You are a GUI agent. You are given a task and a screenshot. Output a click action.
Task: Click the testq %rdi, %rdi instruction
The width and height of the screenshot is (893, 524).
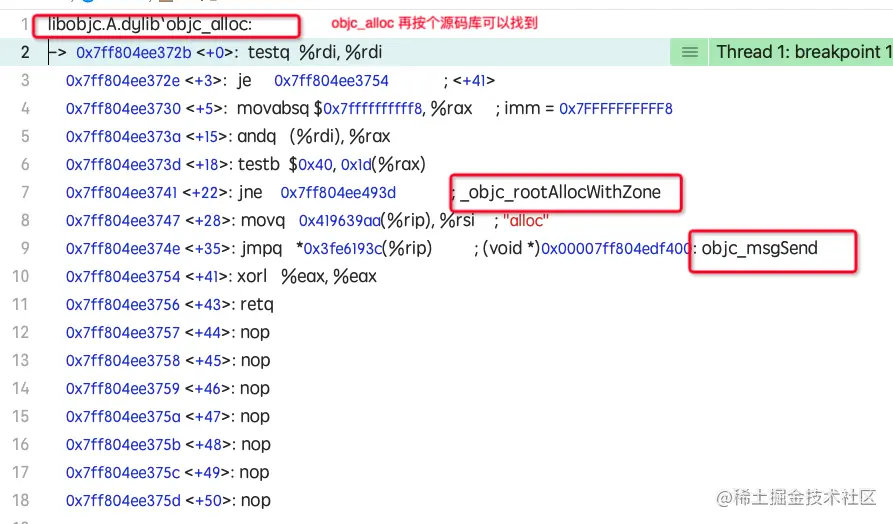coord(315,52)
